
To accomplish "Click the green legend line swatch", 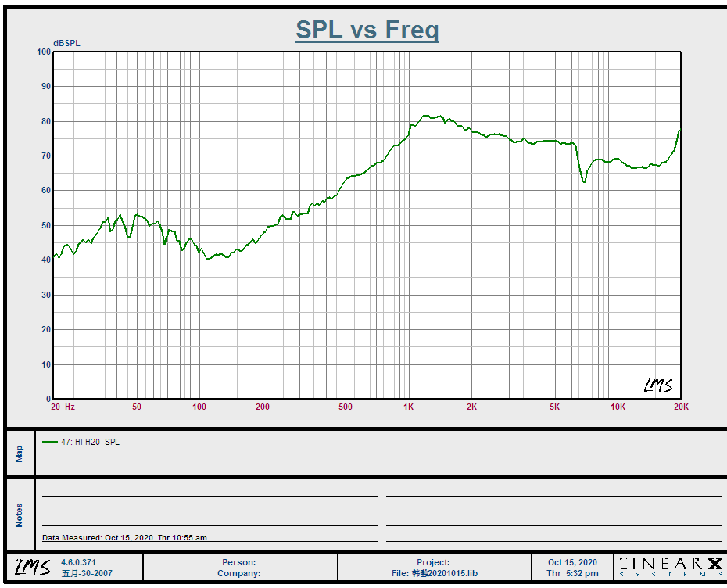I will 50,442.
